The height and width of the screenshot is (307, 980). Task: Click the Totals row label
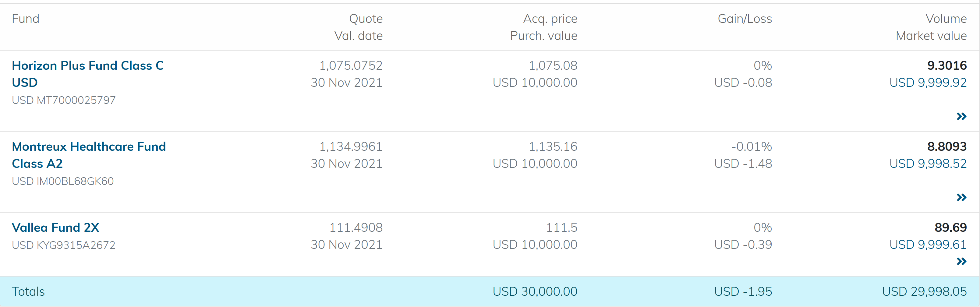pyautogui.click(x=28, y=291)
